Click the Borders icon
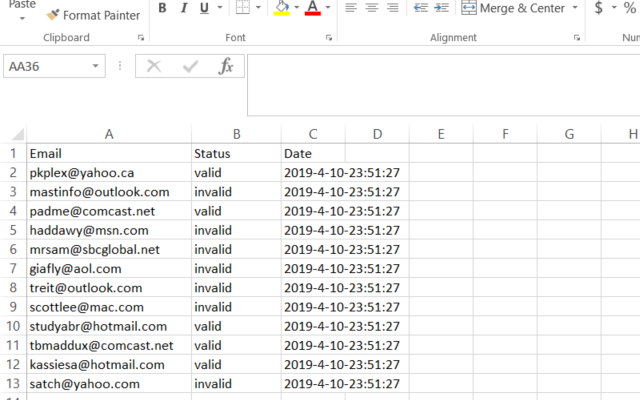The width and height of the screenshot is (640, 400). (x=243, y=7)
